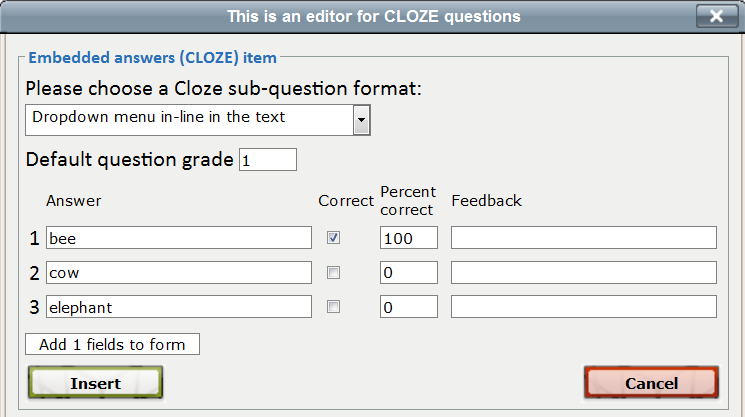The height and width of the screenshot is (417, 745).
Task: Select Percent correct field for cow
Action: 408,273
